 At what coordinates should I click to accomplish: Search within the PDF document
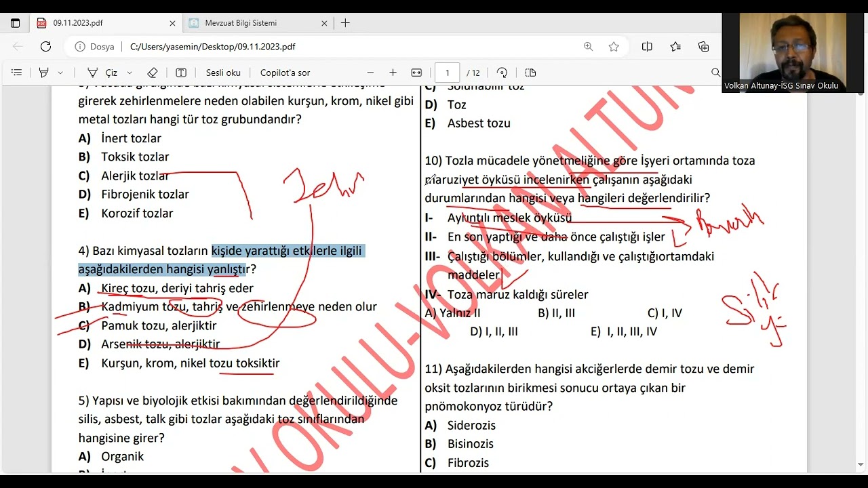[x=715, y=73]
